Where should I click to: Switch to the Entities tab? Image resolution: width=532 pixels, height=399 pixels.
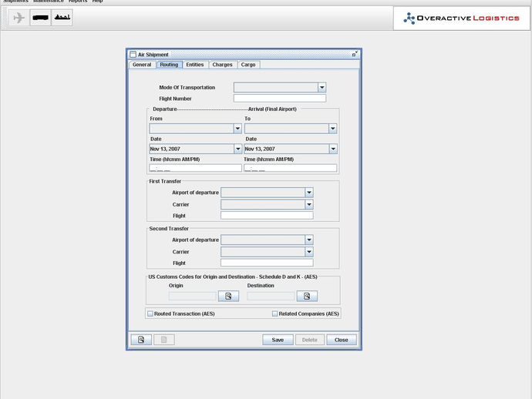(195, 65)
